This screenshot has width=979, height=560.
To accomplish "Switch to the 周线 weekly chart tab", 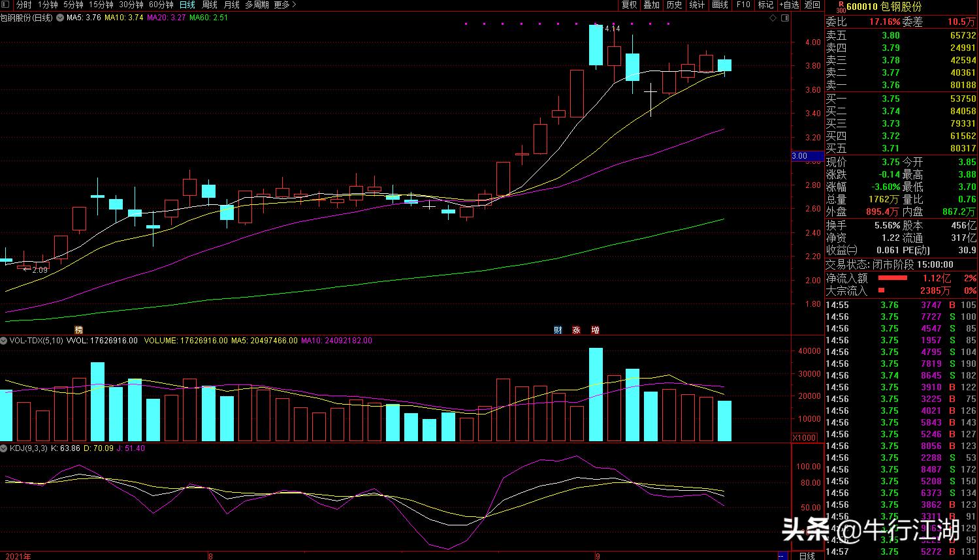I will pyautogui.click(x=209, y=5).
